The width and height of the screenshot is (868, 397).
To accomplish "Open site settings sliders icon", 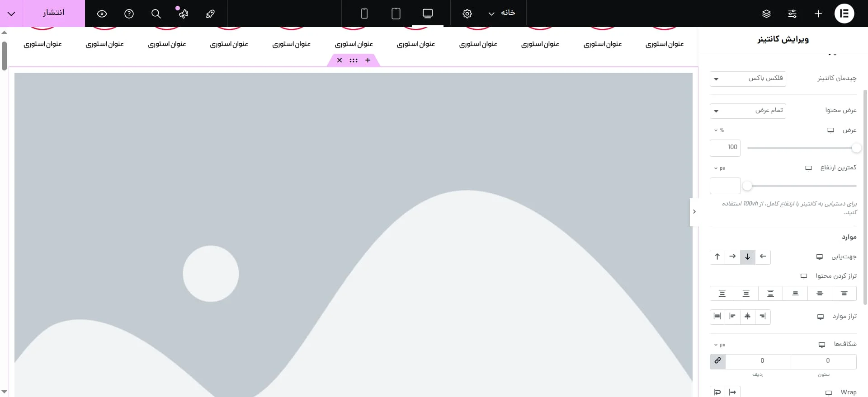I will pos(792,14).
